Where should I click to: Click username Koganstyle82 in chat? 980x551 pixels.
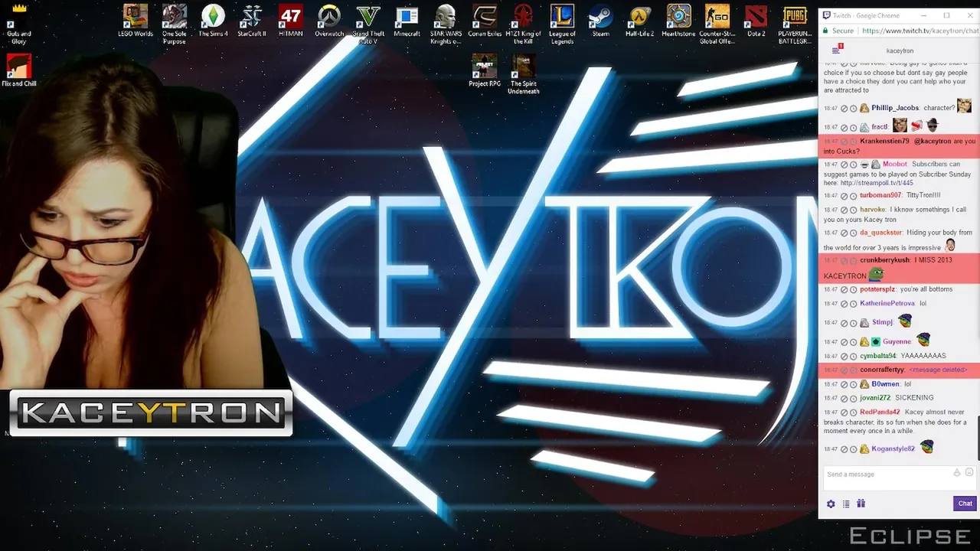click(x=893, y=449)
